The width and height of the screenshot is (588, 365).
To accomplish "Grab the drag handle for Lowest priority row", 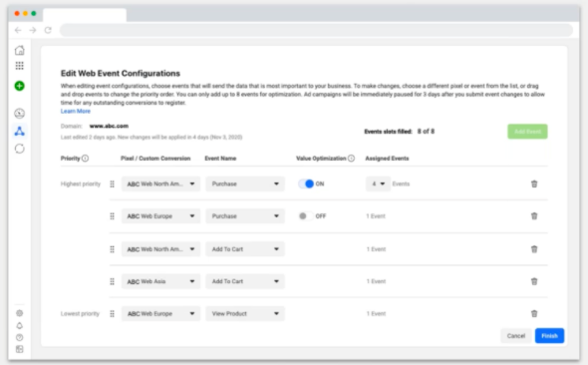I will pyautogui.click(x=112, y=313).
